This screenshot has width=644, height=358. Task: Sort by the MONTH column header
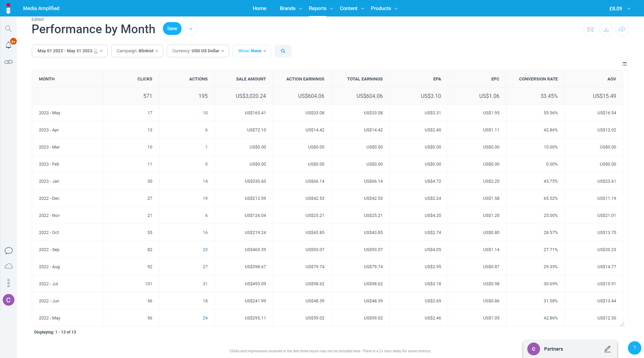pos(47,79)
